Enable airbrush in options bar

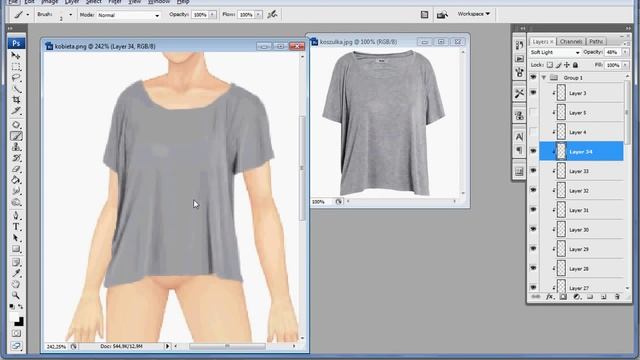coord(272,15)
